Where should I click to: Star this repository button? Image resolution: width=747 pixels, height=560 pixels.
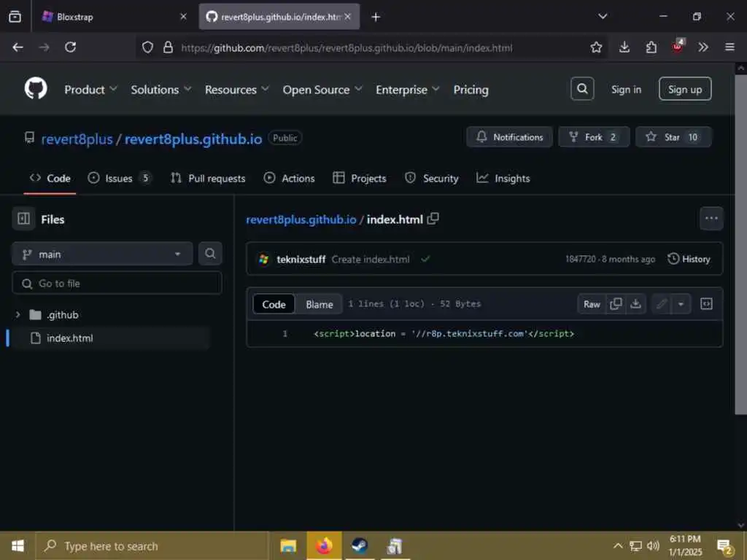tap(673, 137)
